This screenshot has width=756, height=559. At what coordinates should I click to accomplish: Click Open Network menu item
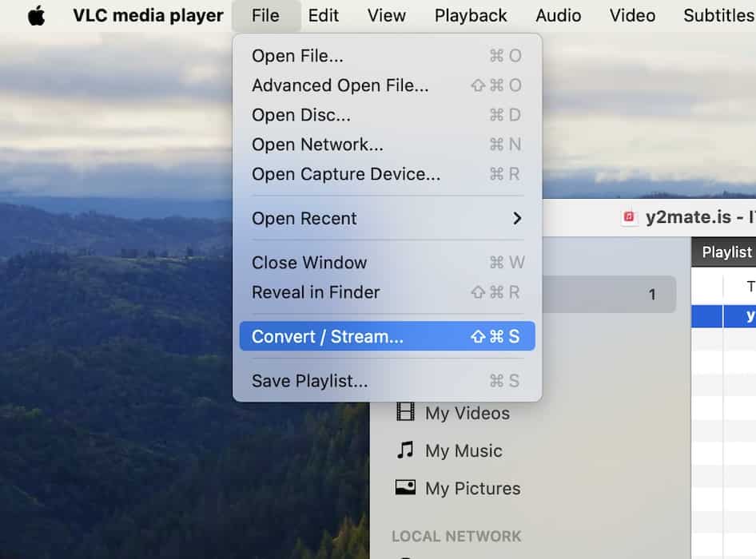pyautogui.click(x=317, y=145)
